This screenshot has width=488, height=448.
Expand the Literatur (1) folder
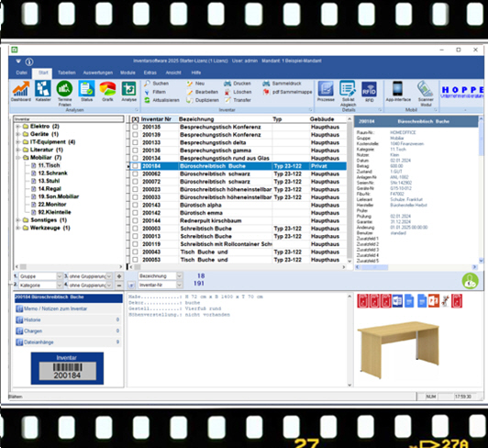pyautogui.click(x=18, y=150)
